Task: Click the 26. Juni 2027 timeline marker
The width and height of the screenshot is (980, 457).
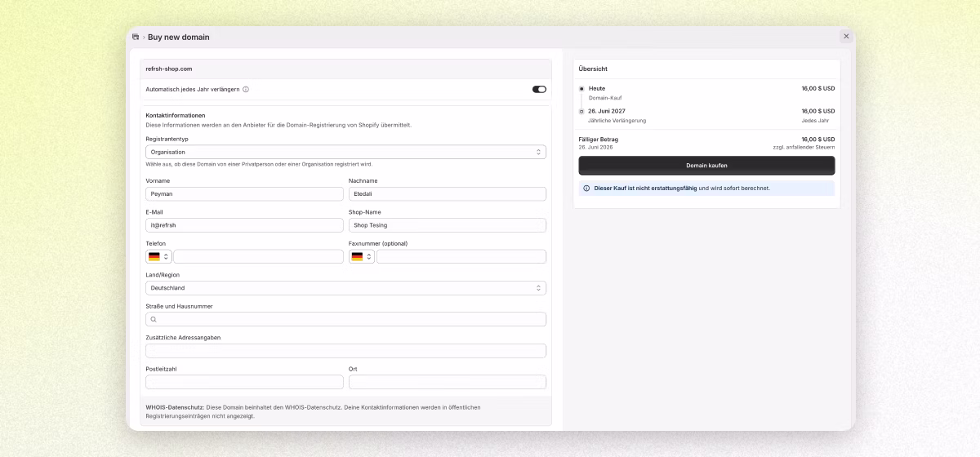Action: pos(581,111)
